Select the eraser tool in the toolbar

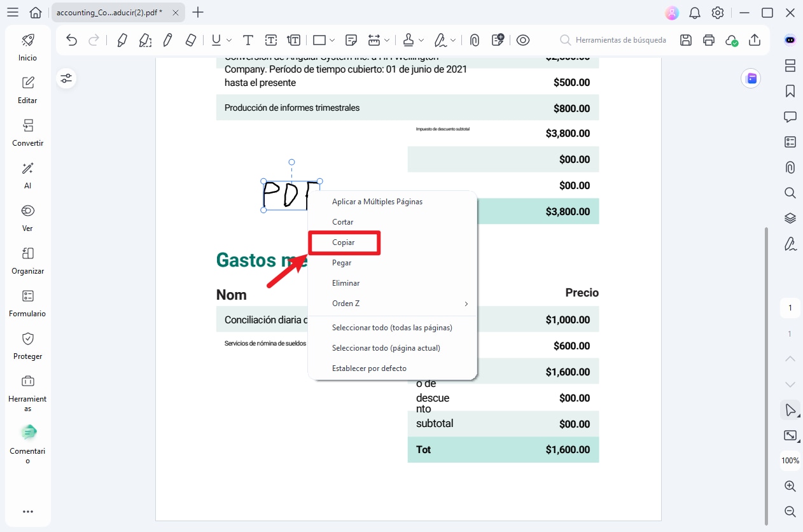click(x=191, y=40)
